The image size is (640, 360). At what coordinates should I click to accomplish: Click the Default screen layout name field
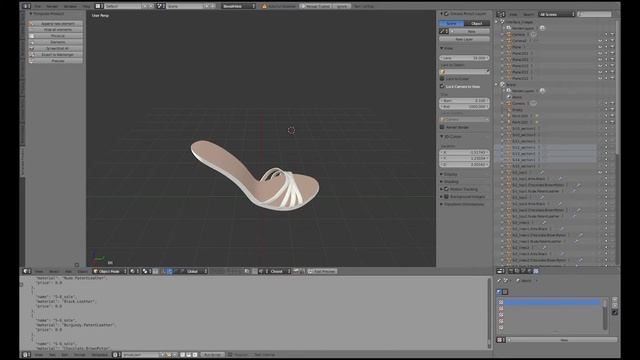122,6
